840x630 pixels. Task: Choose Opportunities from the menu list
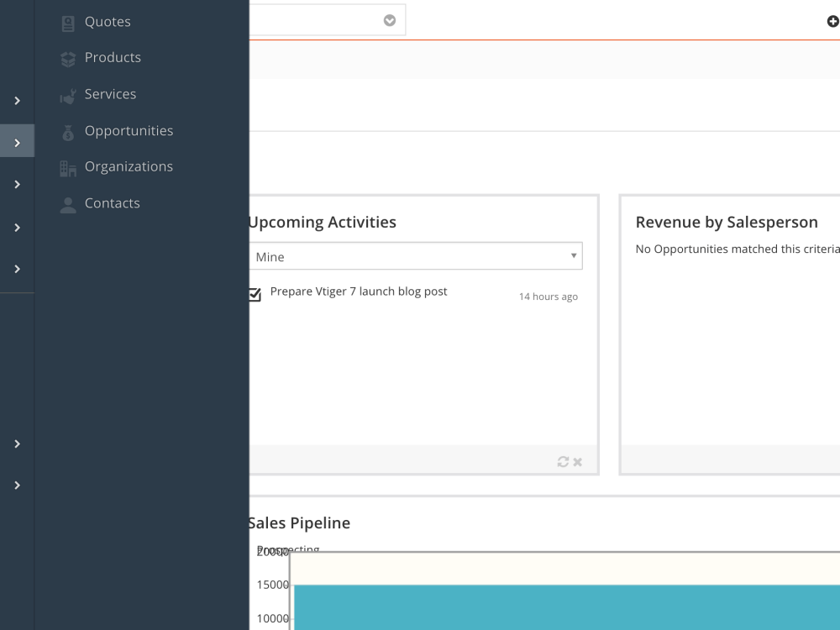(x=129, y=131)
